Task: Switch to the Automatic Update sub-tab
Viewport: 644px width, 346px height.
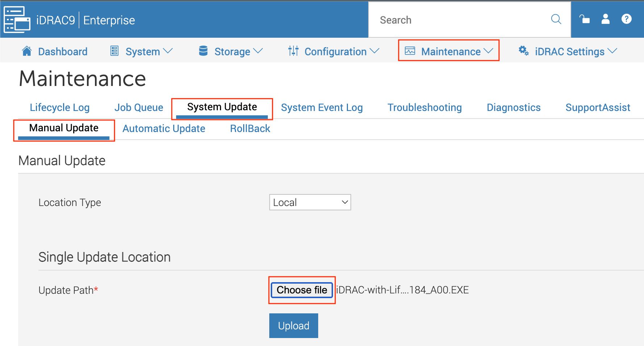Action: click(164, 128)
